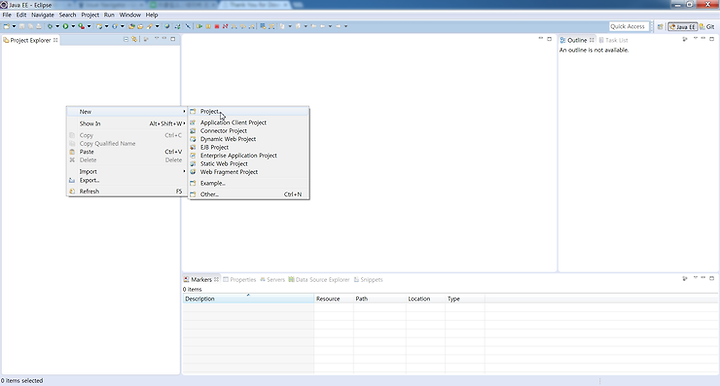Open the File menu

point(7,15)
